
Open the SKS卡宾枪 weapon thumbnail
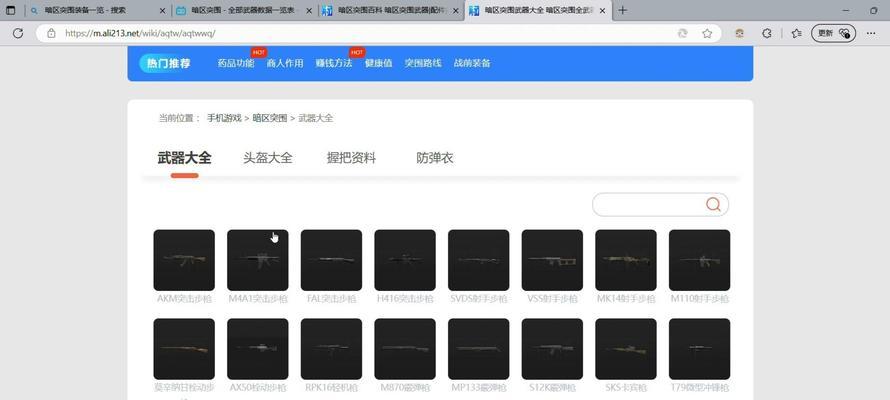click(626, 349)
